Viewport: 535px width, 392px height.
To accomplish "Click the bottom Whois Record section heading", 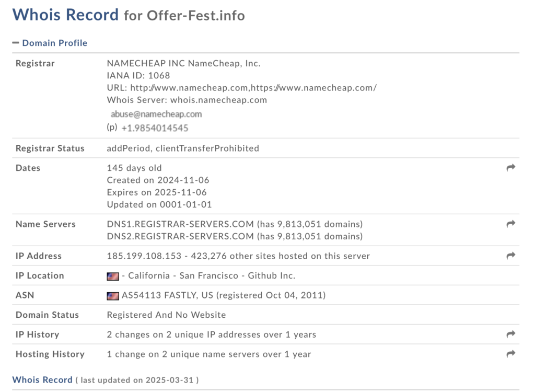I will click(x=42, y=380).
